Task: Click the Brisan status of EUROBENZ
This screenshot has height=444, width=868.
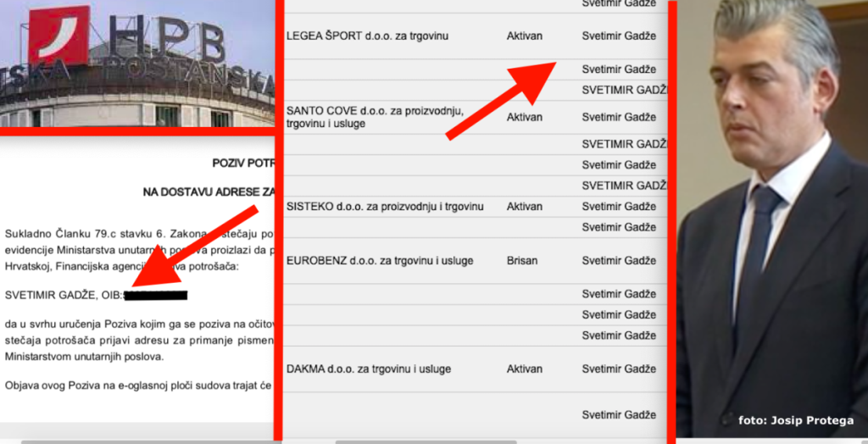Action: (x=522, y=261)
